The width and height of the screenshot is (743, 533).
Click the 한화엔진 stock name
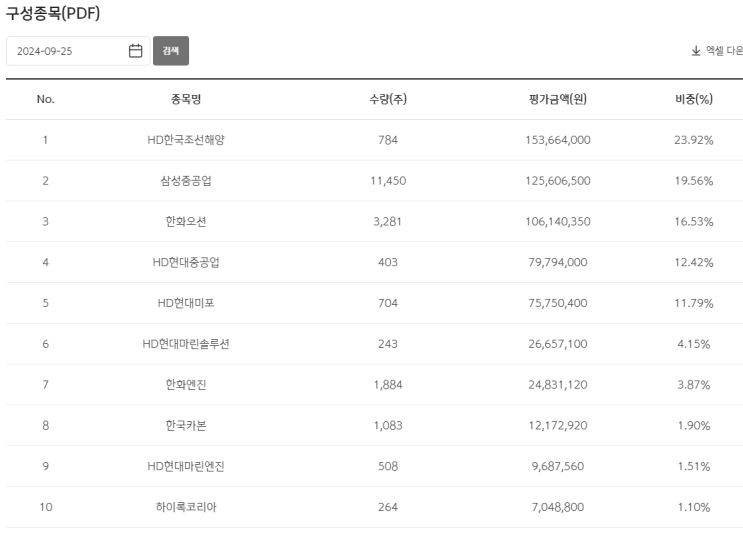pos(186,385)
